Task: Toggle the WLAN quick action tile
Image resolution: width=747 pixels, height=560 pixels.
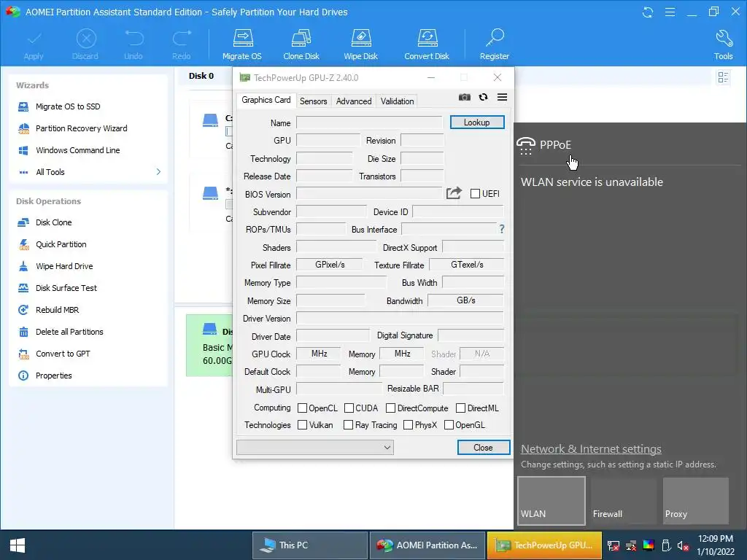Action: 551,501
